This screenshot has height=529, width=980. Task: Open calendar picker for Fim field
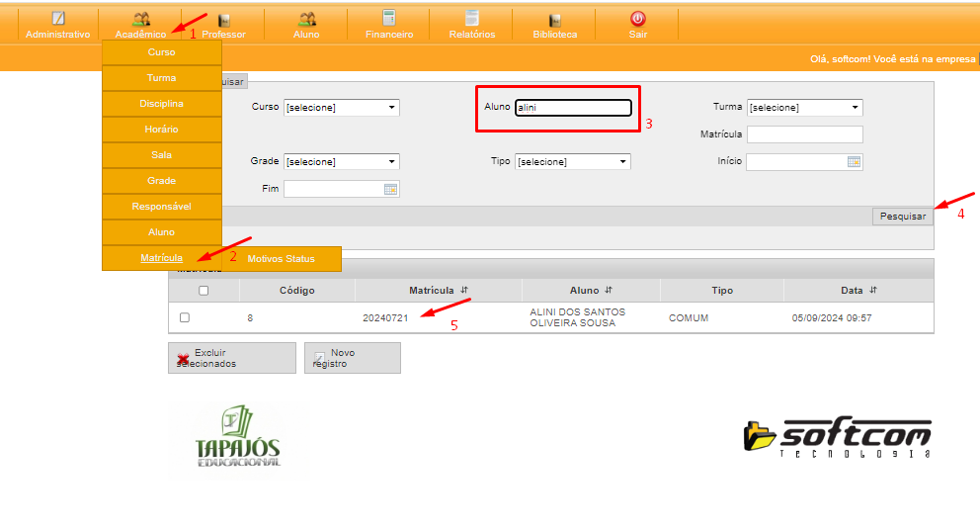point(390,189)
